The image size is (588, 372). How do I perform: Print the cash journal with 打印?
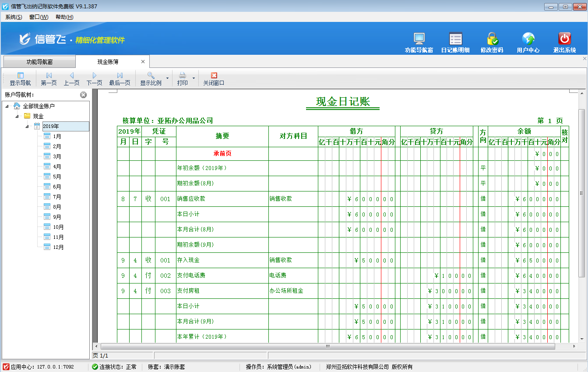pos(183,78)
